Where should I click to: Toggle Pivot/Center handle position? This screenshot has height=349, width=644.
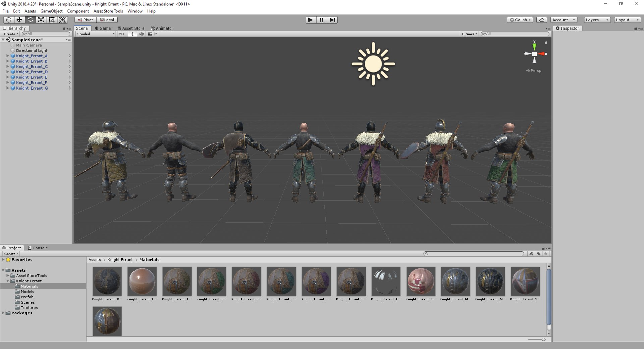86,20
